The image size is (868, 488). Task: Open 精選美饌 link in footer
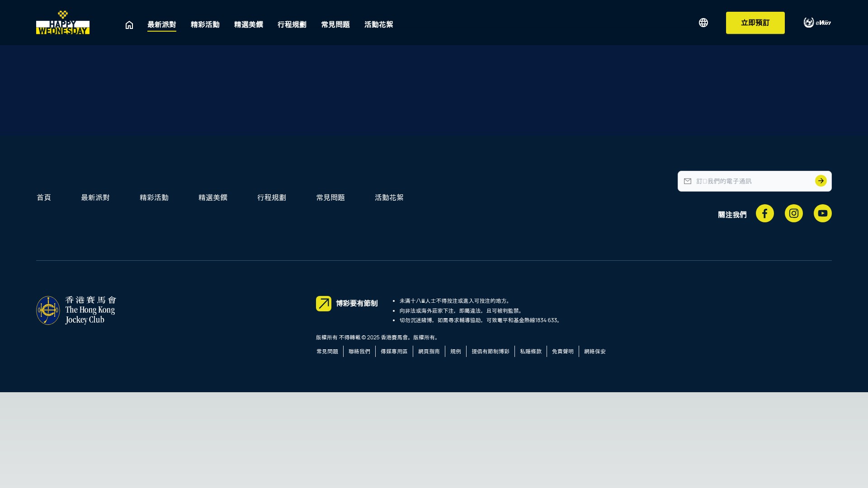tap(213, 197)
